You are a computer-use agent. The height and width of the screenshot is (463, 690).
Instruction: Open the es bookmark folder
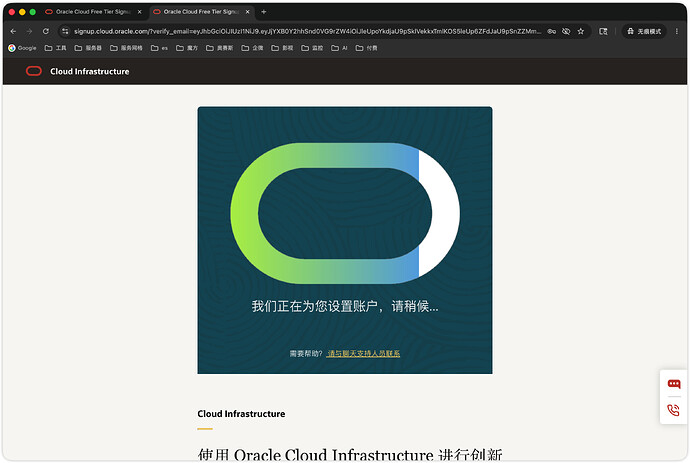(x=159, y=48)
